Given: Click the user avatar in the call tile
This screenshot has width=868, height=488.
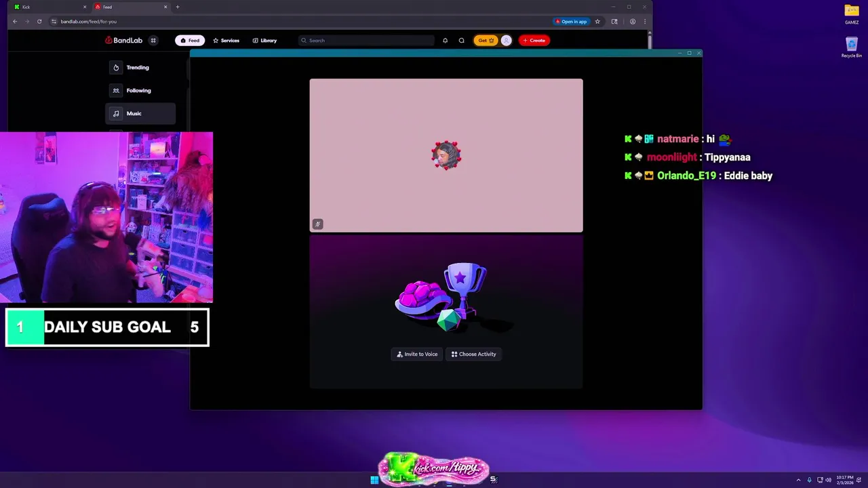Looking at the screenshot, I should (446, 155).
